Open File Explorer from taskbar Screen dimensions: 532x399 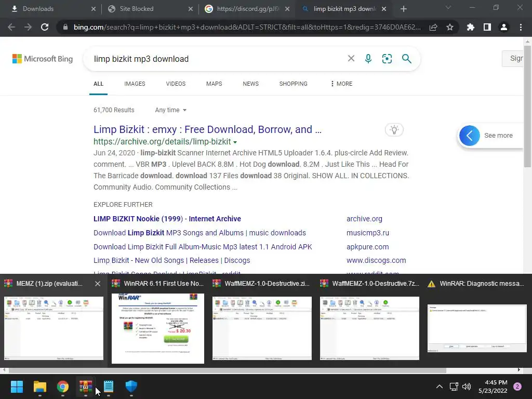click(x=39, y=387)
